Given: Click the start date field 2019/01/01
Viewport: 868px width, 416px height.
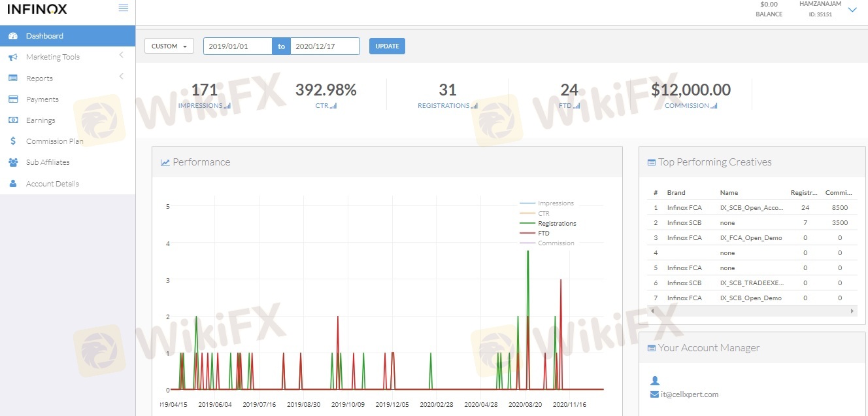Looking at the screenshot, I should 238,46.
